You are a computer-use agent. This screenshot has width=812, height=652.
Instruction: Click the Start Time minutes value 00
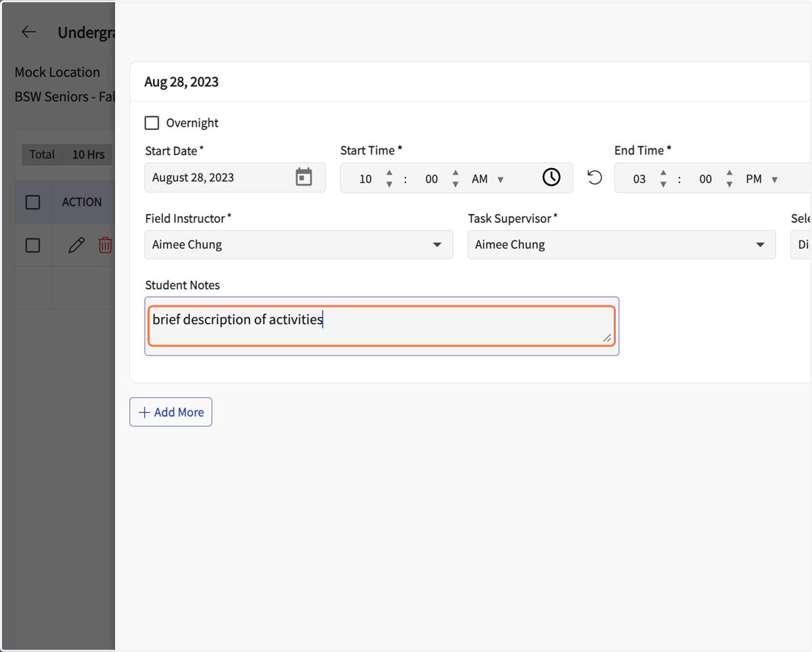pyautogui.click(x=432, y=179)
